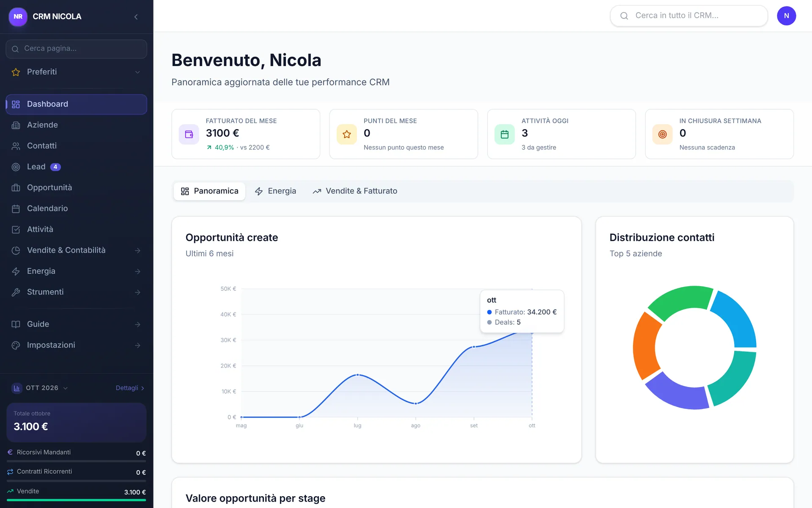Click the Aziende building icon

click(x=16, y=125)
